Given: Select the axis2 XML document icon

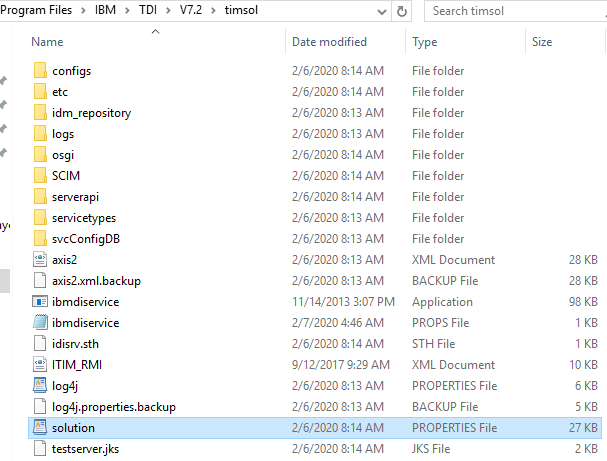Looking at the screenshot, I should click(40, 260).
